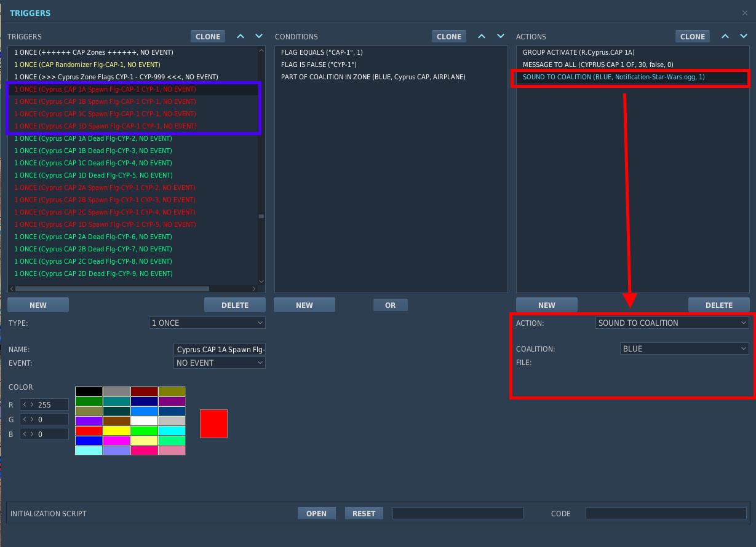This screenshot has width=756, height=547.
Task: Add an OR between conditions
Action: pyautogui.click(x=391, y=305)
